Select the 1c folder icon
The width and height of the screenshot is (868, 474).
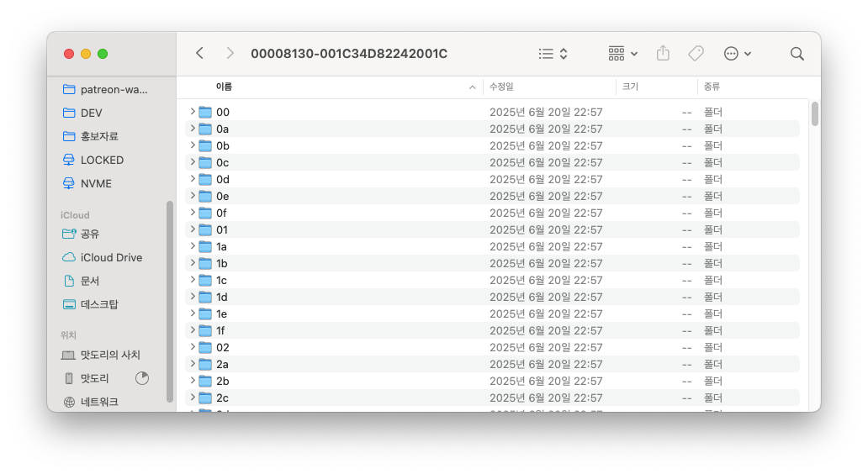tap(205, 281)
